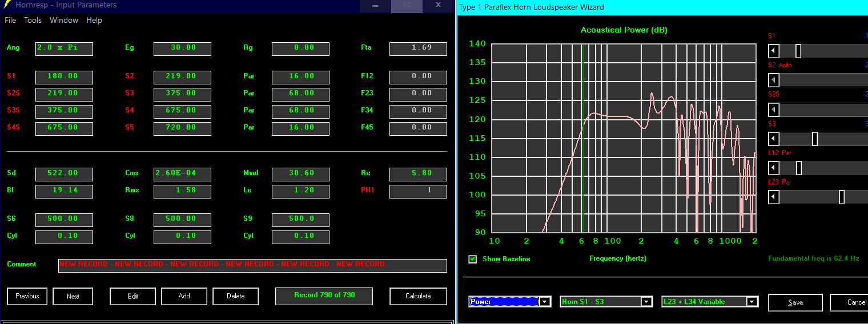Click the Hornresp lightning title icon

8,5
